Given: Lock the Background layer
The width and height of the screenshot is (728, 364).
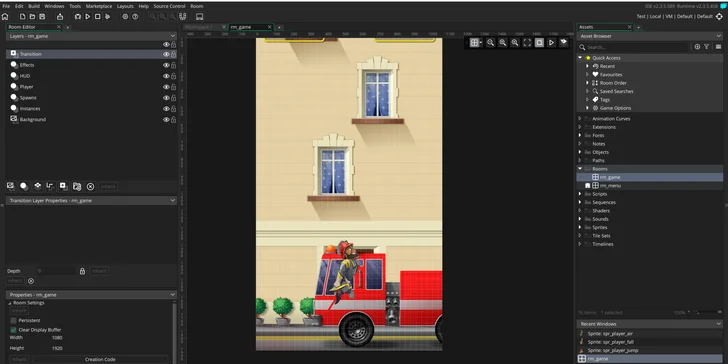Looking at the screenshot, I should pyautogui.click(x=173, y=120).
